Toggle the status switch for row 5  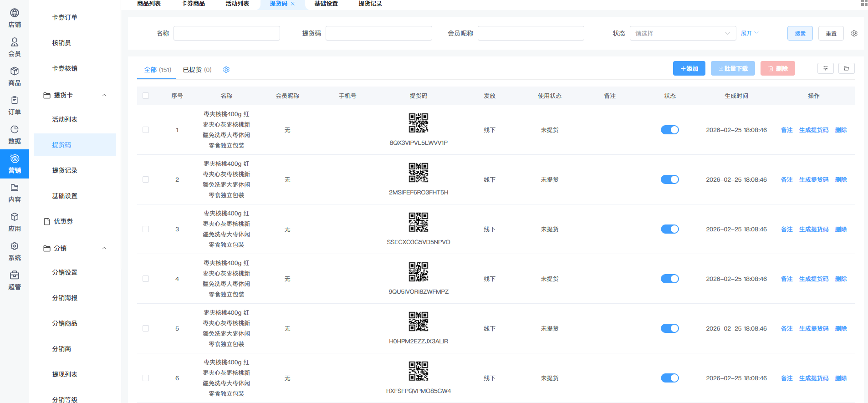pyautogui.click(x=670, y=328)
